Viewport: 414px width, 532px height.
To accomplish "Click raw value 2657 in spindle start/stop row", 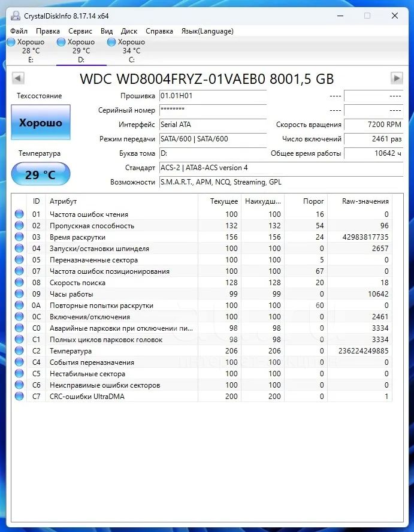I will click(x=380, y=249).
